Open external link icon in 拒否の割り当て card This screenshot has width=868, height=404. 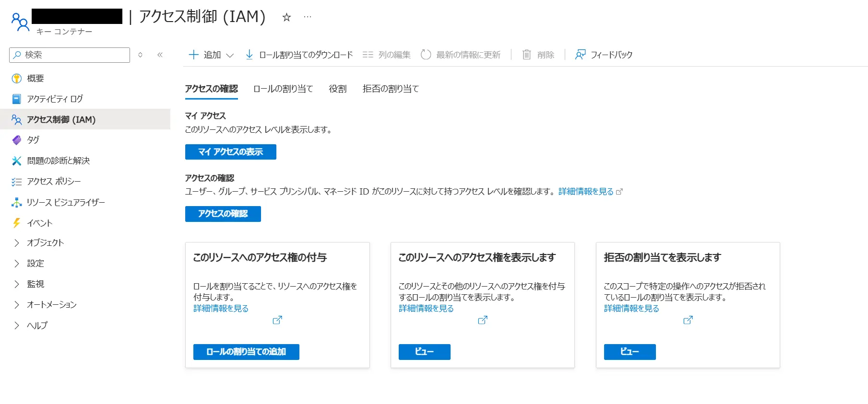point(688,320)
